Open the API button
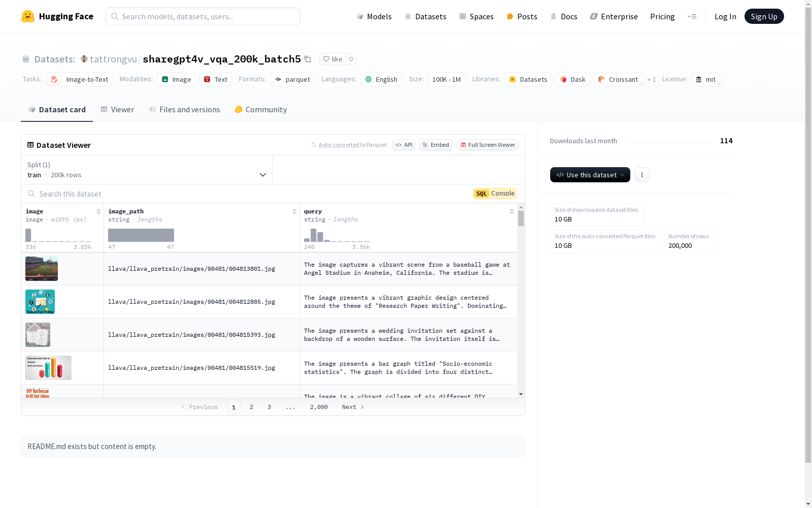This screenshot has width=812, height=508. 404,145
